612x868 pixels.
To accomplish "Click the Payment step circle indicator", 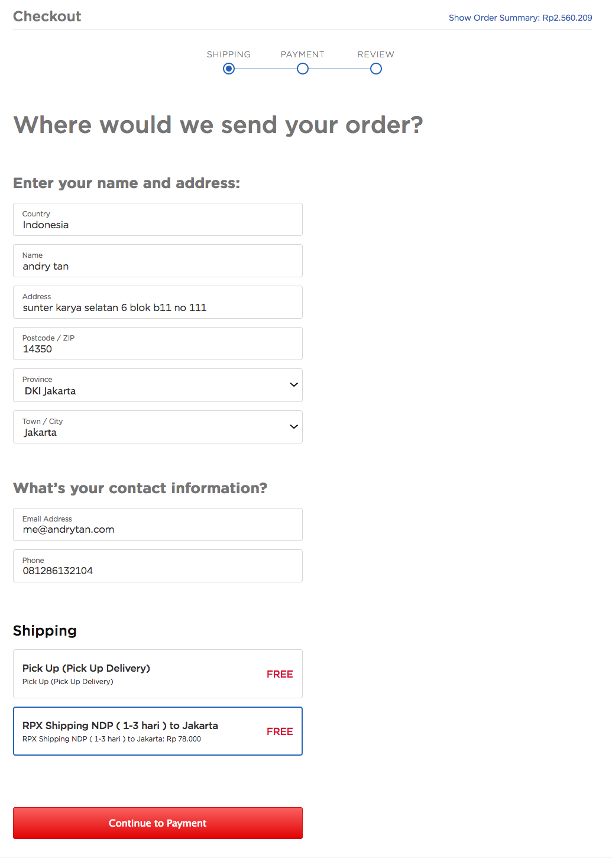I will point(303,69).
